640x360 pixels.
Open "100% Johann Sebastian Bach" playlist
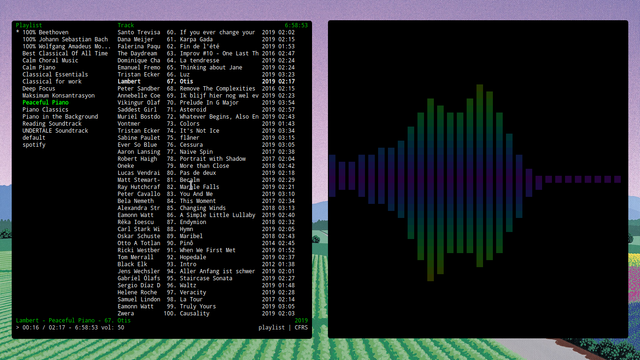click(65, 39)
